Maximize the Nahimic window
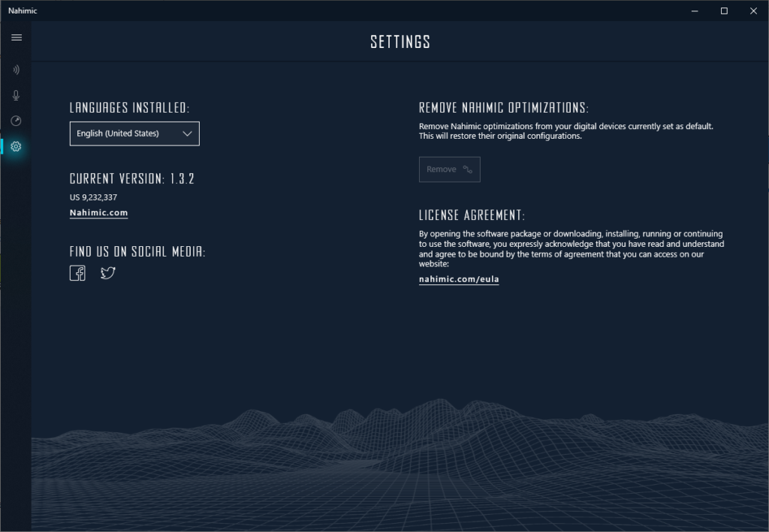The height and width of the screenshot is (532, 769). pyautogui.click(x=724, y=11)
